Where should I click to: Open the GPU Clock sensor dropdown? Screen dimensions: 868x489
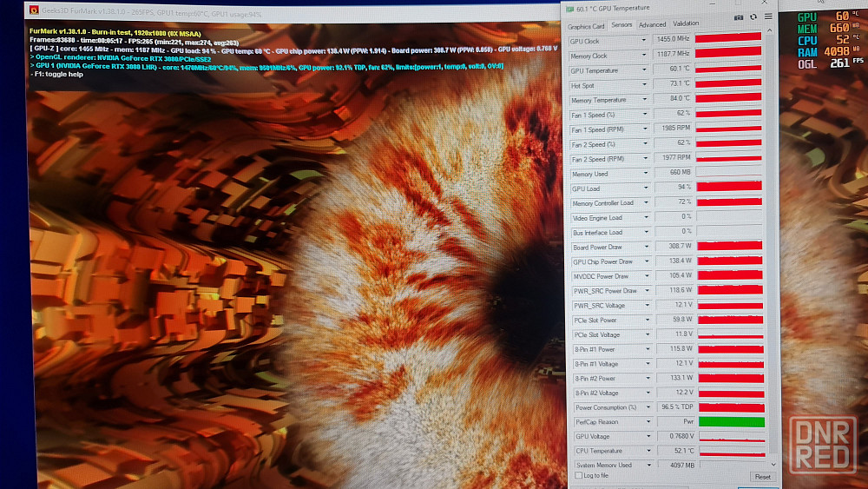click(x=643, y=41)
